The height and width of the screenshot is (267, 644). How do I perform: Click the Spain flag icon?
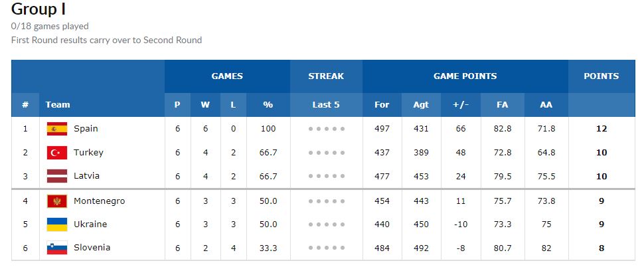click(x=56, y=129)
